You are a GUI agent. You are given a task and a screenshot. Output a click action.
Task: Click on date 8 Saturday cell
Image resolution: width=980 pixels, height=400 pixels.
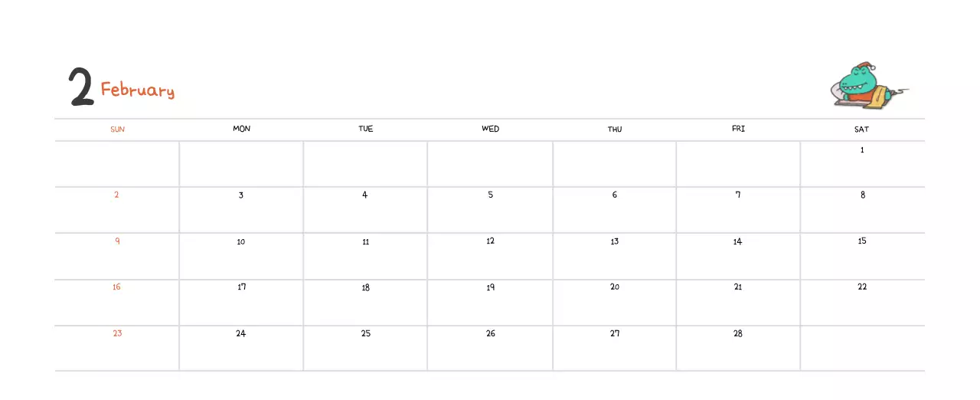click(862, 209)
